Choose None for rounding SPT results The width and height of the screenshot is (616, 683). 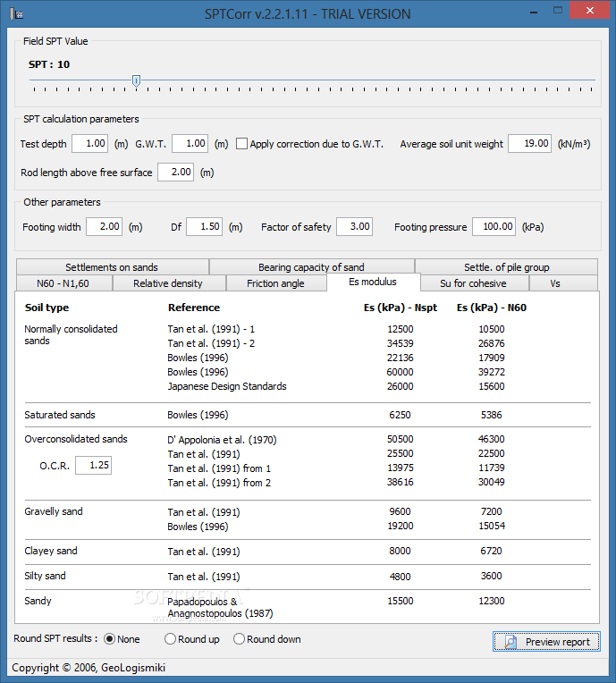click(109, 639)
